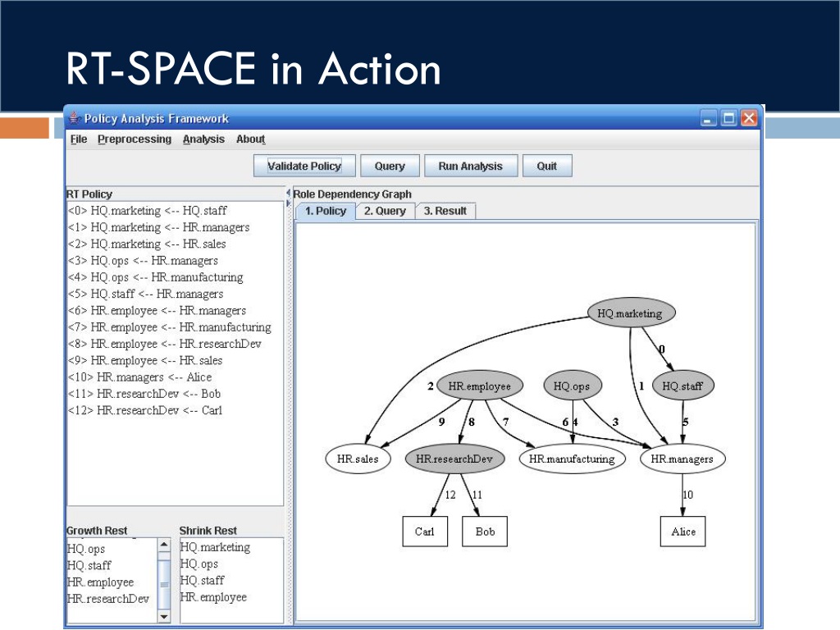Click the Bob box in graph

point(485,532)
